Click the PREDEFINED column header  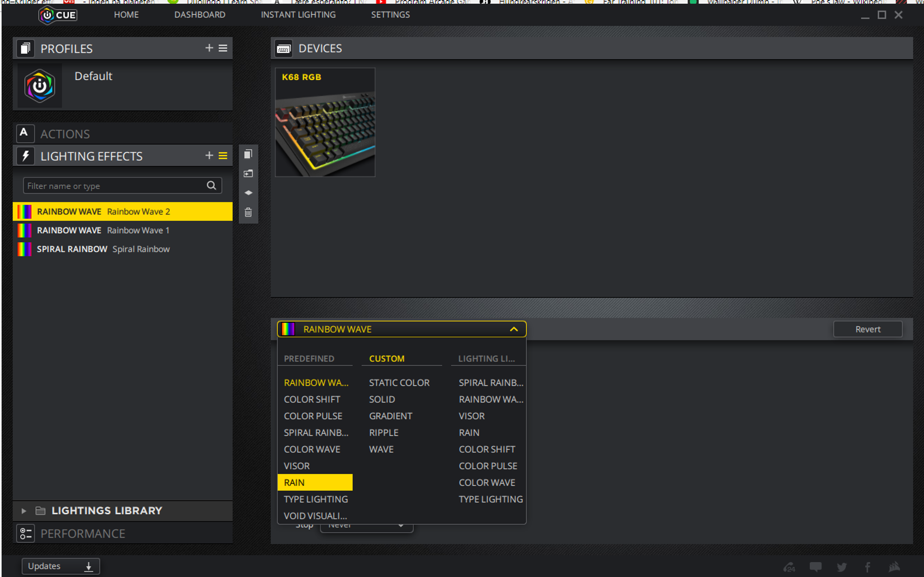(x=309, y=358)
